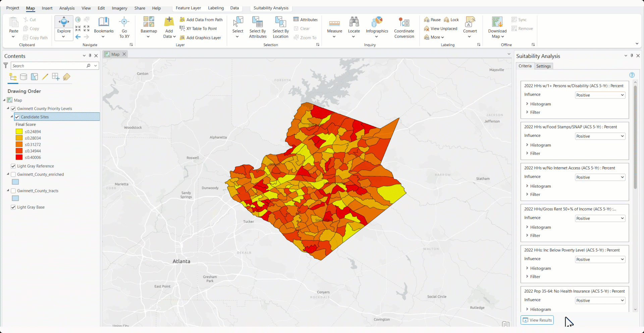Viewport: 644px width, 333px height.
Task: Click the View Results button
Action: [537, 320]
